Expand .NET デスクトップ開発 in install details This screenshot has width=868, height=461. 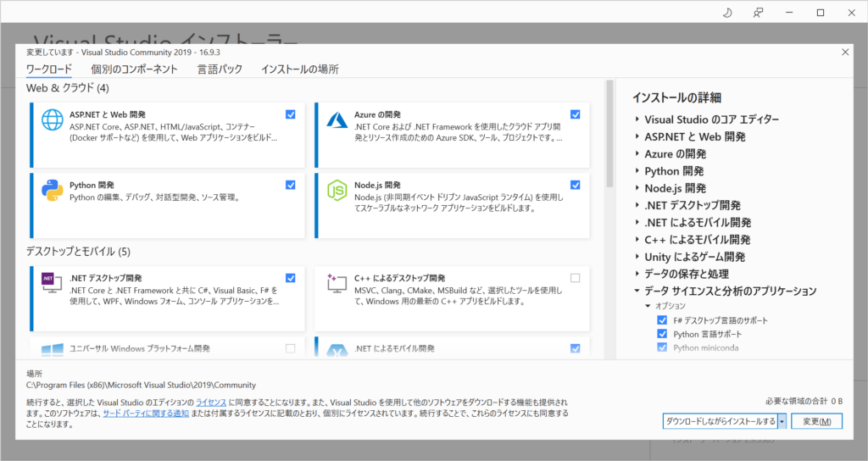(637, 205)
